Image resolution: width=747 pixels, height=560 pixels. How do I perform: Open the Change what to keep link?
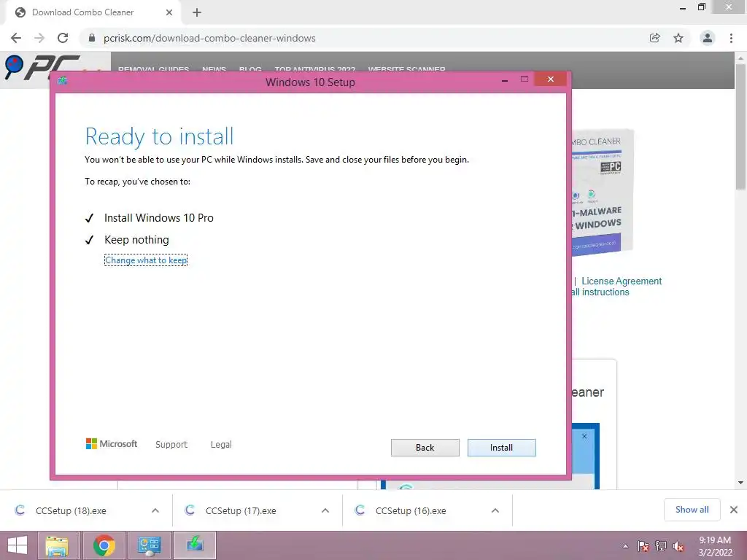(146, 260)
